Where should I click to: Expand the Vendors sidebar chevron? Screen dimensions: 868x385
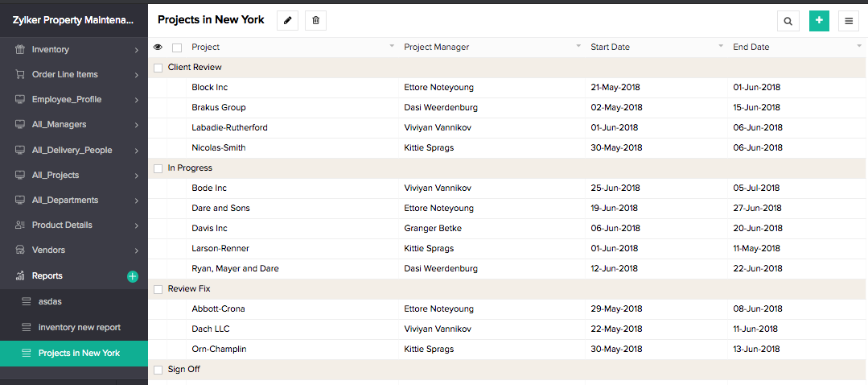coord(137,250)
